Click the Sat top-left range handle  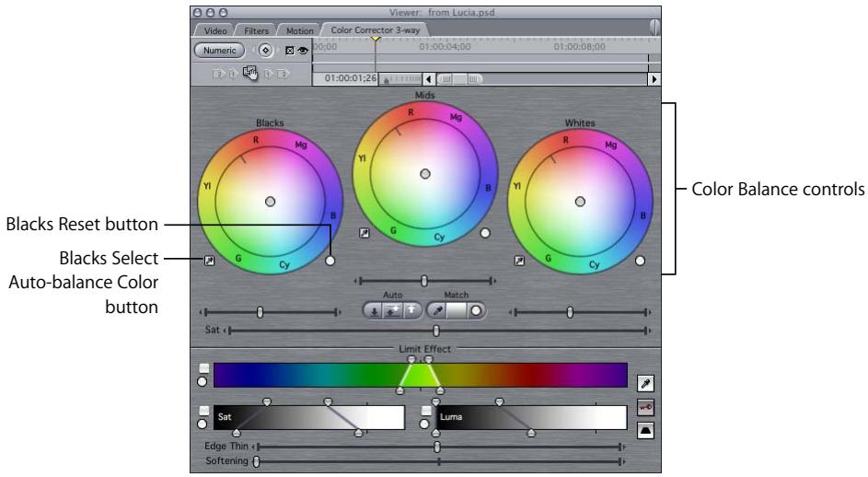(267, 401)
